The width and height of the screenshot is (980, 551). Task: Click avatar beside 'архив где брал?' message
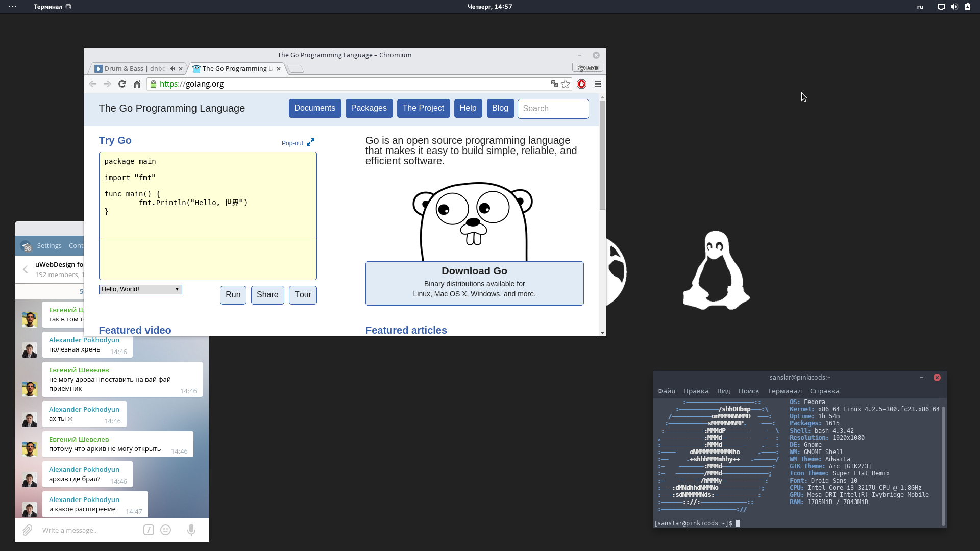30,480
